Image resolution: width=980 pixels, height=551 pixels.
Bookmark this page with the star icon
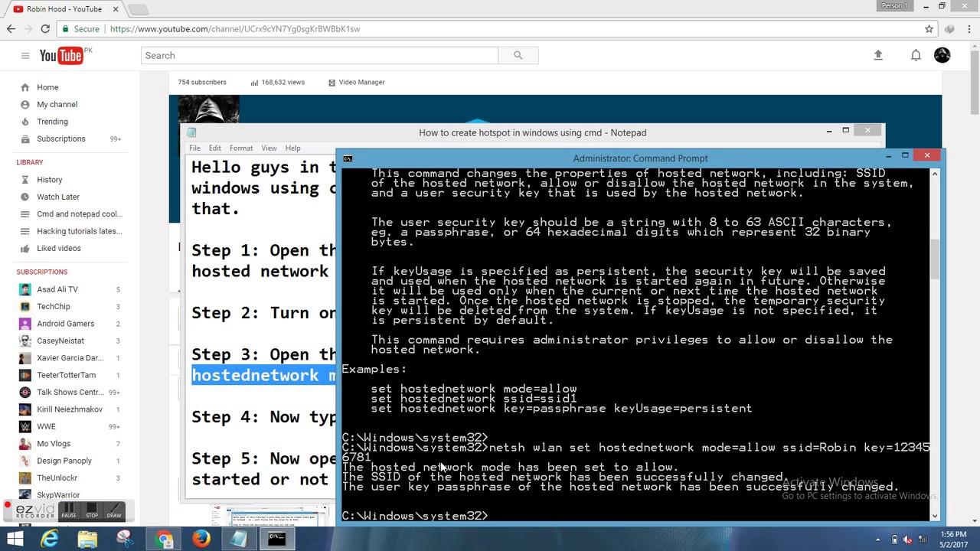click(x=929, y=29)
